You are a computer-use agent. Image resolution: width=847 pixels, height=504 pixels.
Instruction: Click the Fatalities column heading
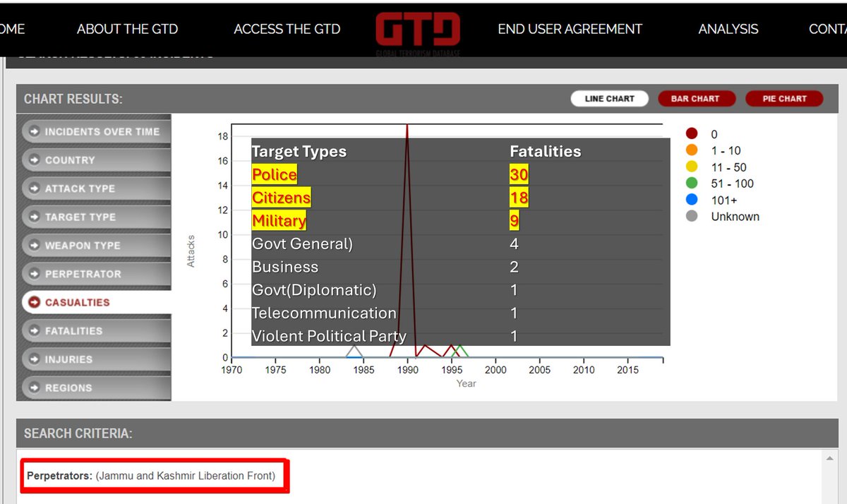click(x=546, y=152)
